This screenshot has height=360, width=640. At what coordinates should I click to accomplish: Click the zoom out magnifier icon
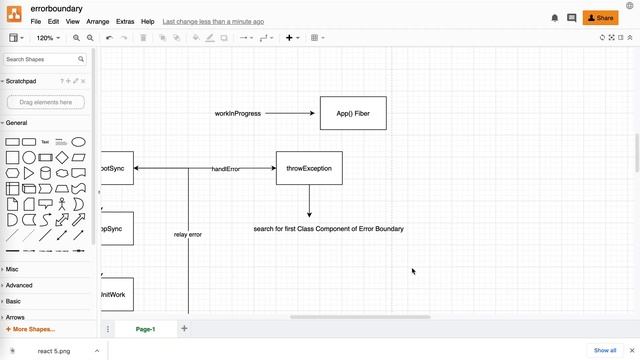tap(90, 38)
